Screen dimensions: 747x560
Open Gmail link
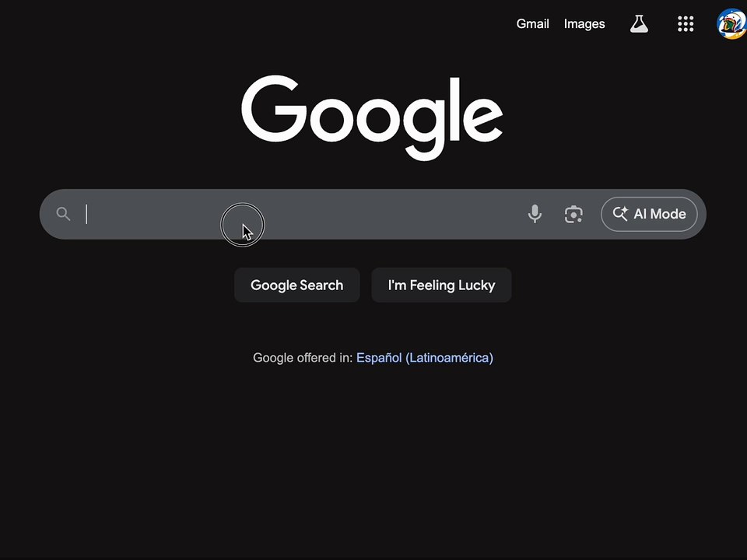pos(532,24)
